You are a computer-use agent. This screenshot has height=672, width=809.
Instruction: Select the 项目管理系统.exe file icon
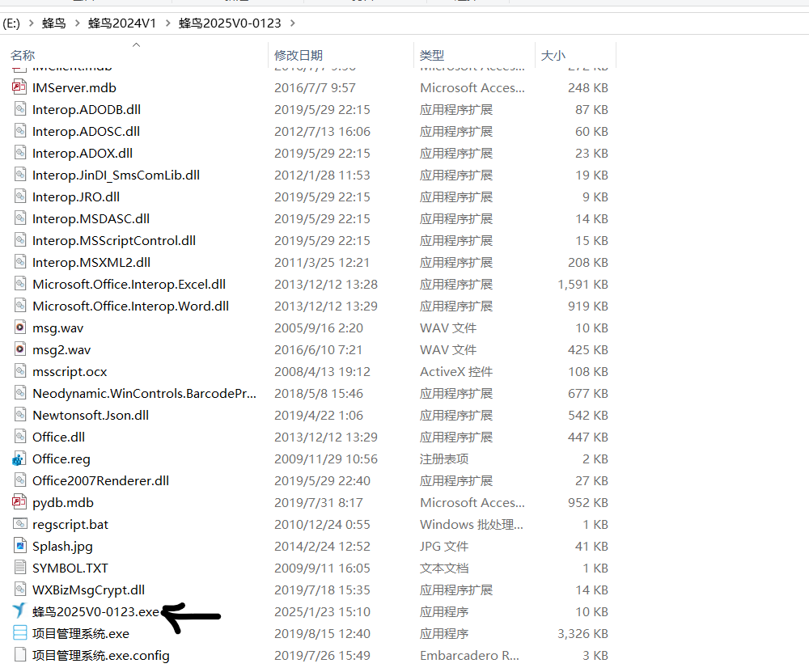click(19, 633)
